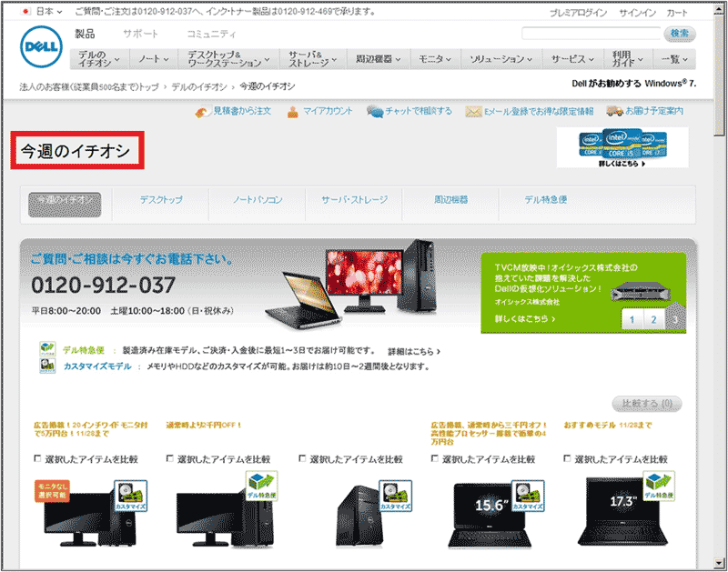Click the 詳細はこちら link

tap(414, 352)
